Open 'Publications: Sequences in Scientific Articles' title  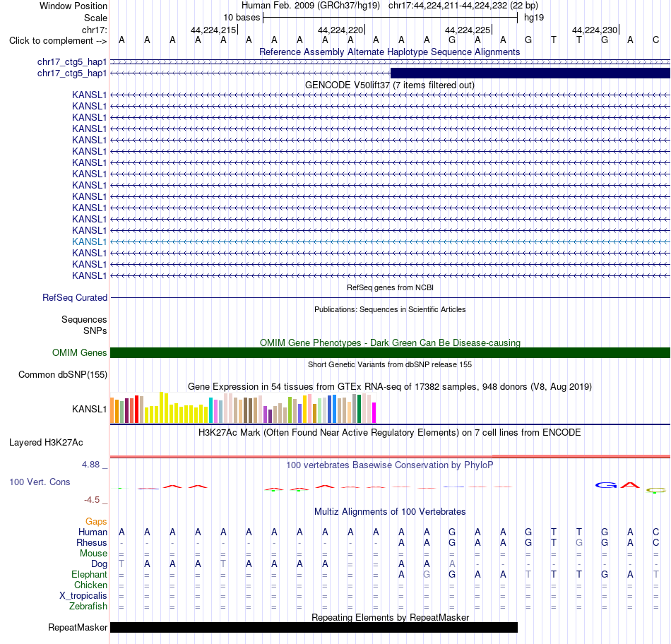[x=390, y=309]
